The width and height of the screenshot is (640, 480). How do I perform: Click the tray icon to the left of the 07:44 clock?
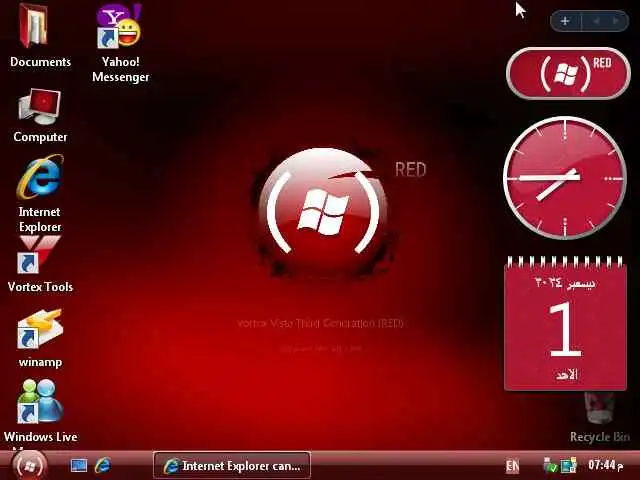[x=569, y=465]
